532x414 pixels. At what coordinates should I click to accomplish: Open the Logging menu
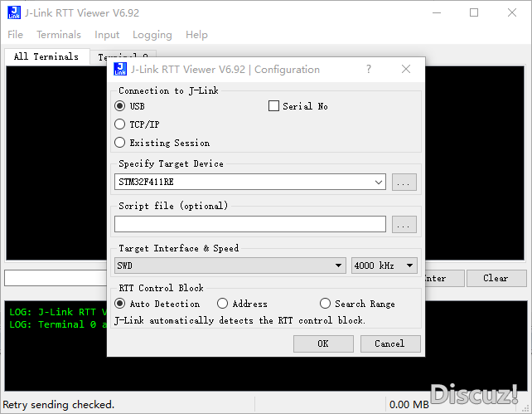pos(152,35)
